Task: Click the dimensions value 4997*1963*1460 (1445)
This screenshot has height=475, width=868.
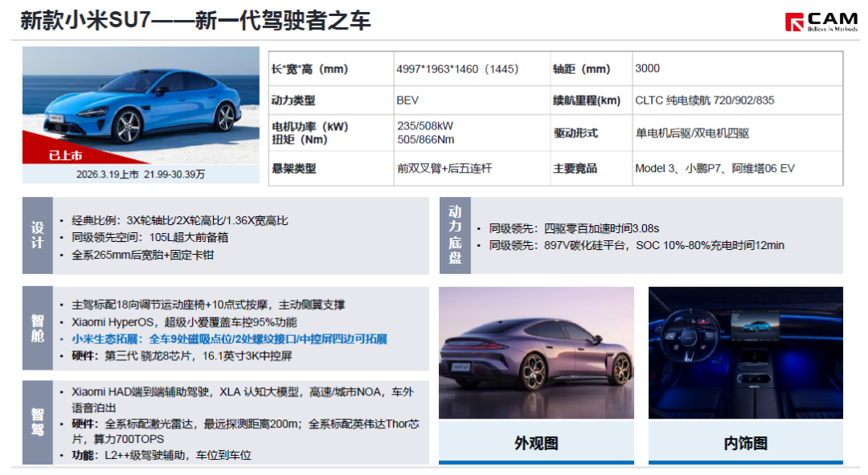Action: (x=457, y=69)
